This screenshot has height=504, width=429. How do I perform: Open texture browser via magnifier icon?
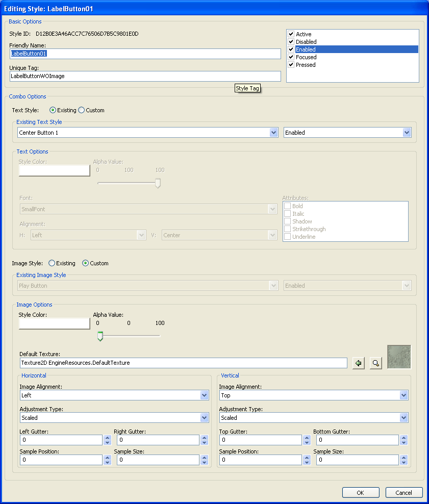[x=376, y=363]
